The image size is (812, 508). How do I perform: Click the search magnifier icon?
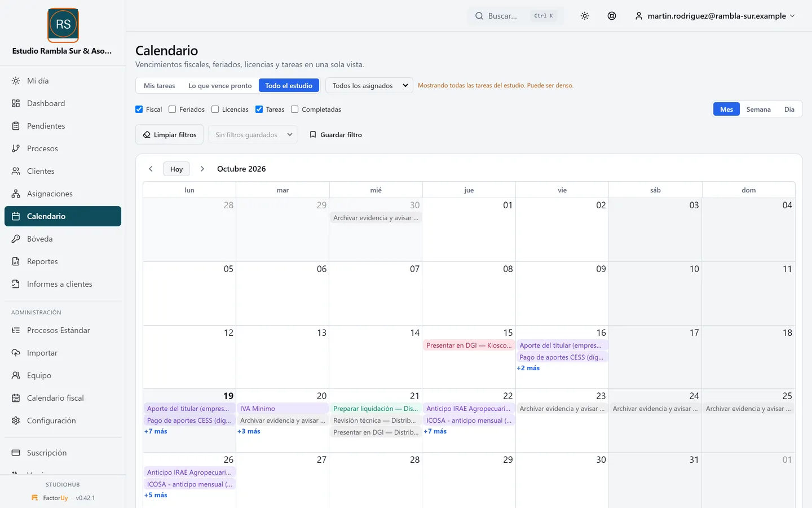(x=479, y=16)
